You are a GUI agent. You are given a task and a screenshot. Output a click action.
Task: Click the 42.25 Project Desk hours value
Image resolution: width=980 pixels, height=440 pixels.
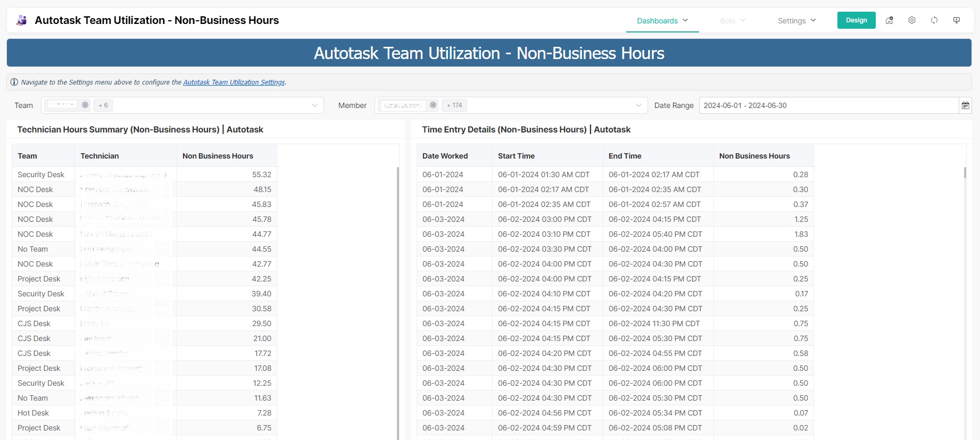tap(227, 279)
